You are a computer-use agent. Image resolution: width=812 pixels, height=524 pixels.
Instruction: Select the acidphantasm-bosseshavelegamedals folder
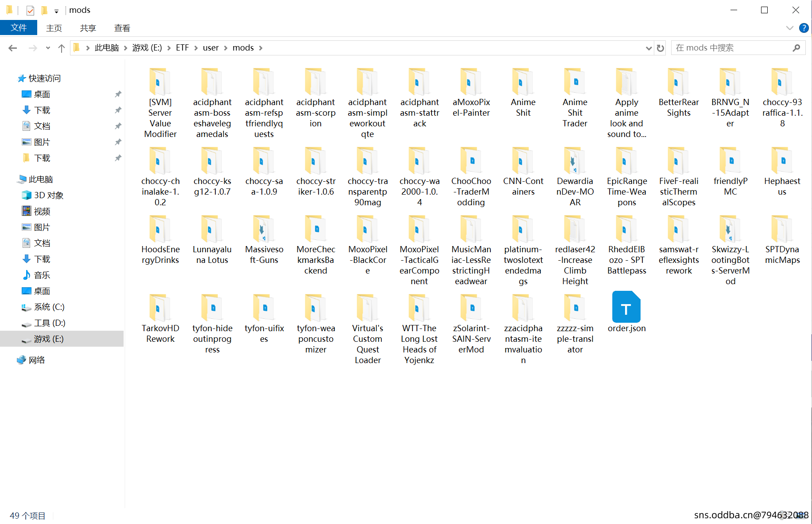click(x=212, y=103)
